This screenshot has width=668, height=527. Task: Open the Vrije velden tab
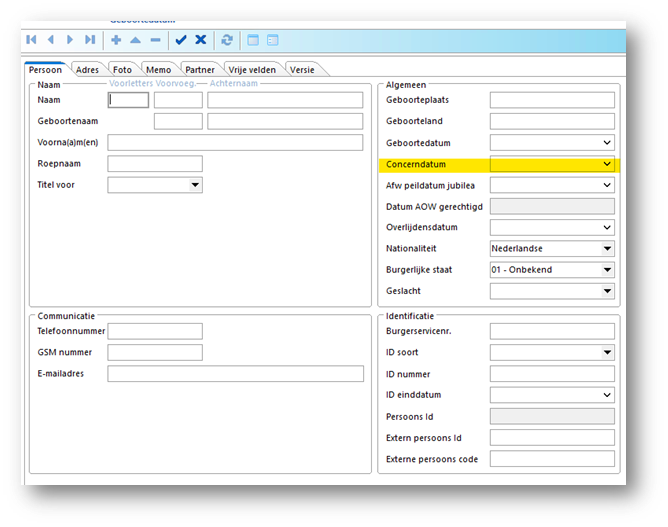[x=252, y=70]
